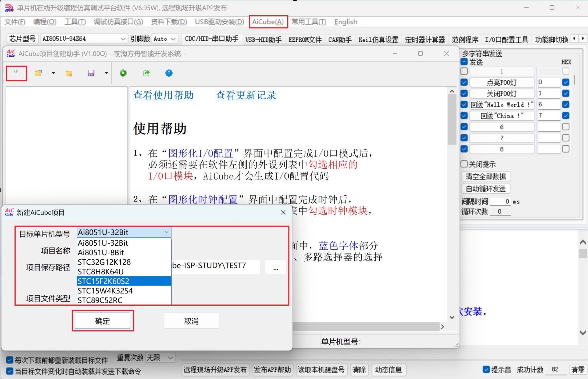
Task: Click the browse path … button
Action: [276, 267]
